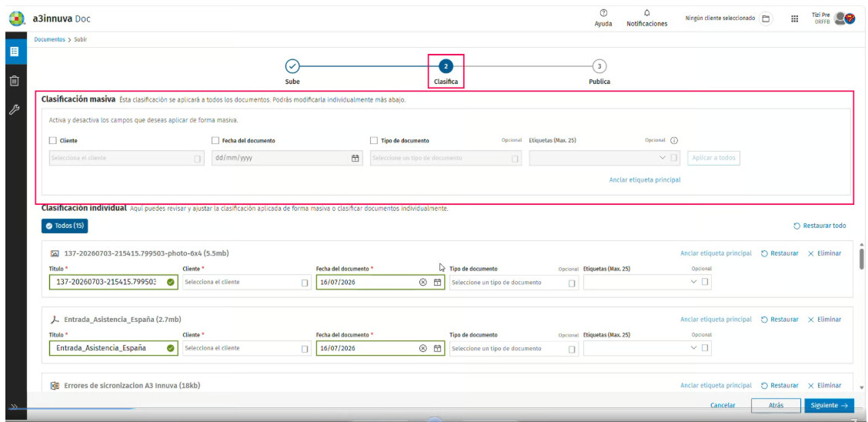Clear date in 137-20260703 photo row
Image resolution: width=868 pixels, height=422 pixels.
click(x=423, y=283)
